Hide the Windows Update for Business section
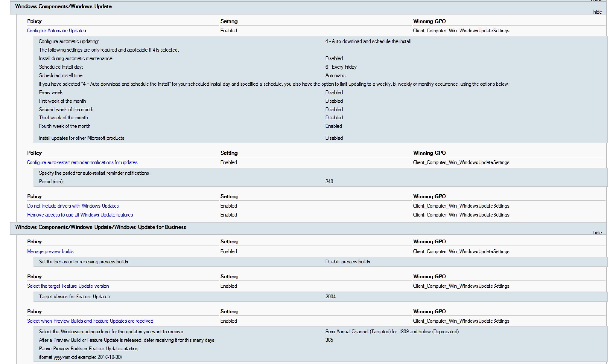Image resolution: width=610 pixels, height=364 pixels. click(597, 233)
